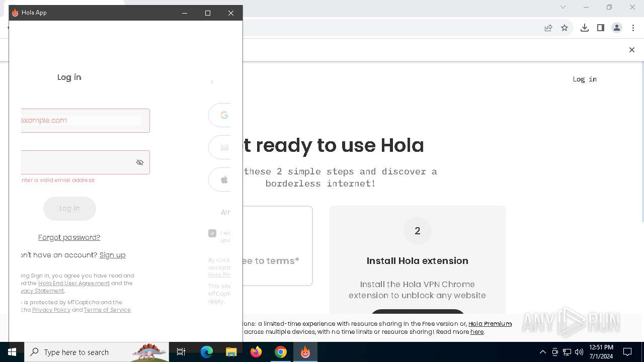
Task: Open the Terms of Service link
Action: (107, 310)
